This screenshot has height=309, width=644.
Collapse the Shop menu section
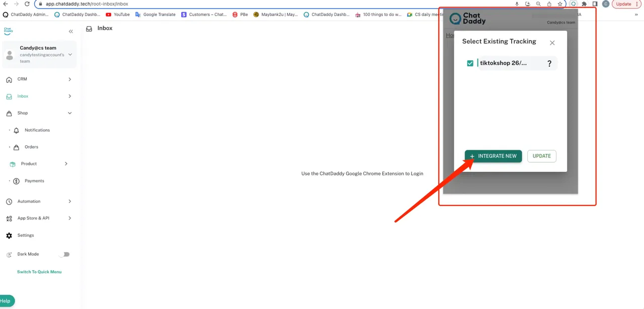(x=69, y=113)
